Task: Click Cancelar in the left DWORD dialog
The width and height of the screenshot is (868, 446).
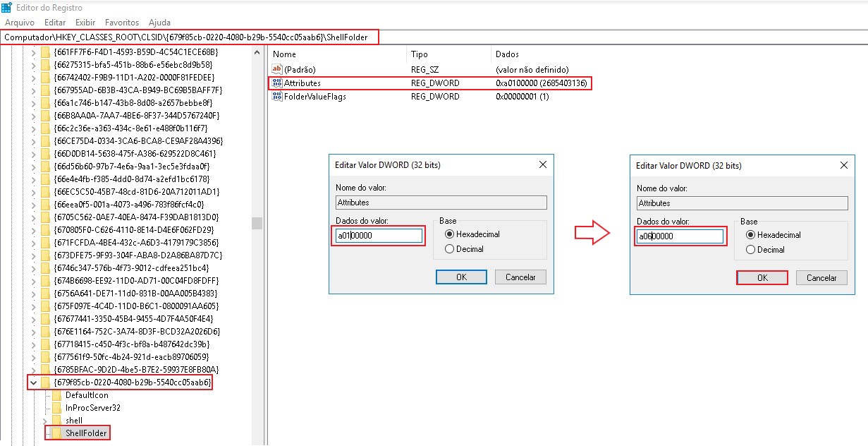Action: click(x=520, y=277)
